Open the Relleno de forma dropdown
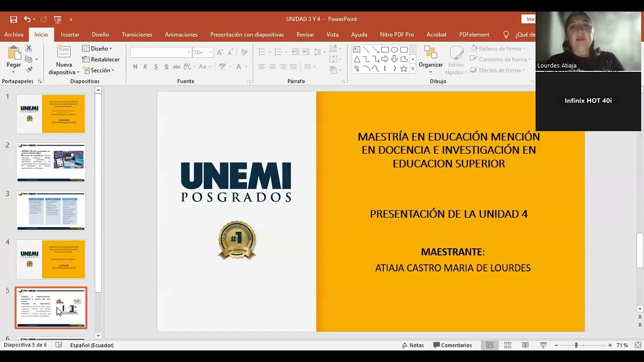Screen dimensions: 644x362 coord(499,49)
